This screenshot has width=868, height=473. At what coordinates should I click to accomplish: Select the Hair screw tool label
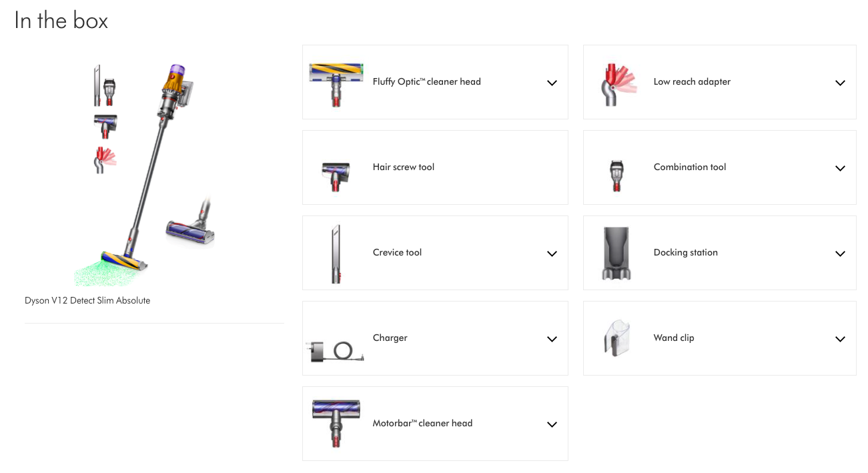tap(404, 167)
